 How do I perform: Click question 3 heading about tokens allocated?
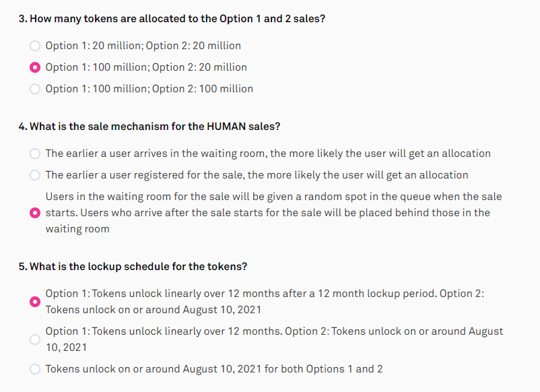coord(172,19)
